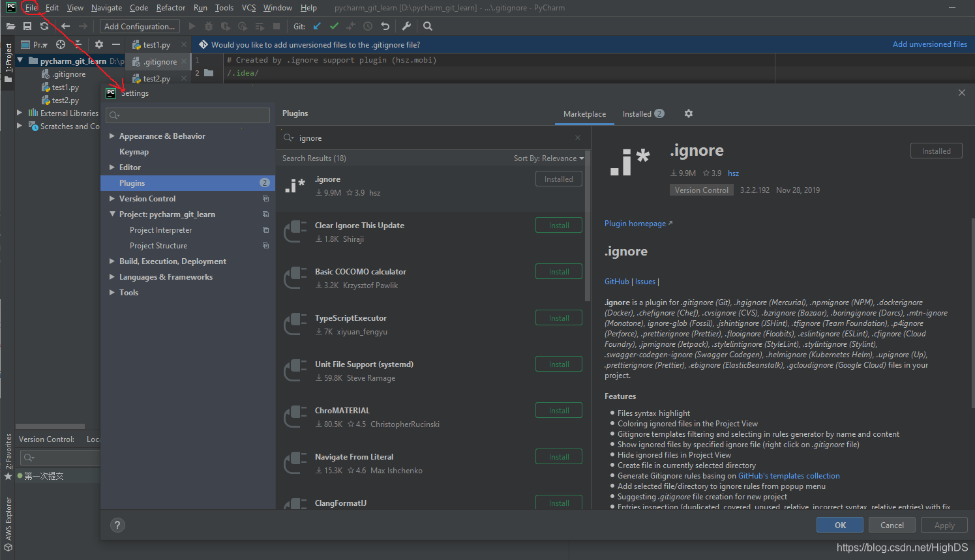Install the Clear Ignore This Update plugin
975x560 pixels.
pyautogui.click(x=559, y=226)
